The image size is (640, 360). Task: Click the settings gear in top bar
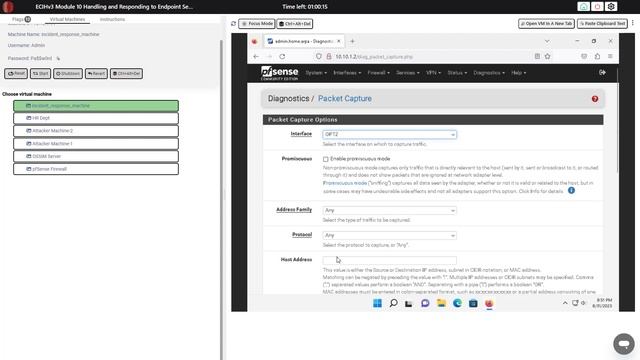pos(611,7)
